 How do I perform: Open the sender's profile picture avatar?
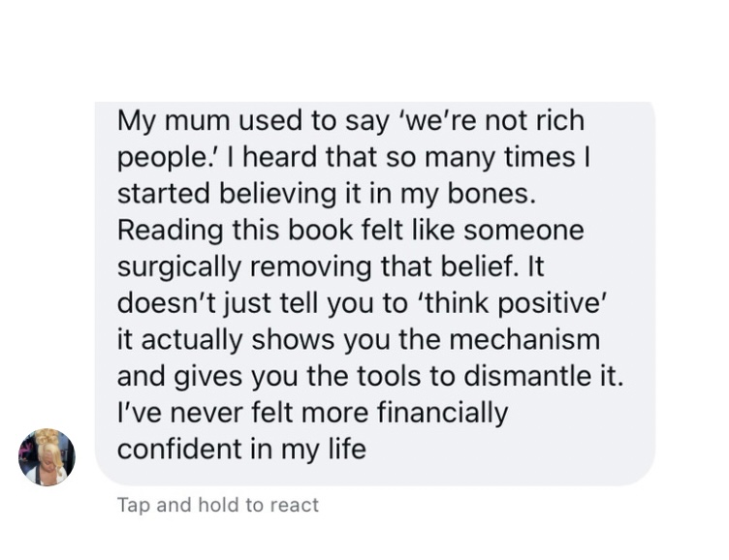(47, 457)
